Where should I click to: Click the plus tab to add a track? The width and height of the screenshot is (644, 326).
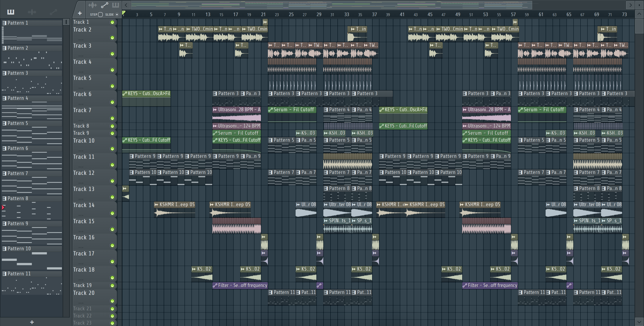tap(80, 13)
